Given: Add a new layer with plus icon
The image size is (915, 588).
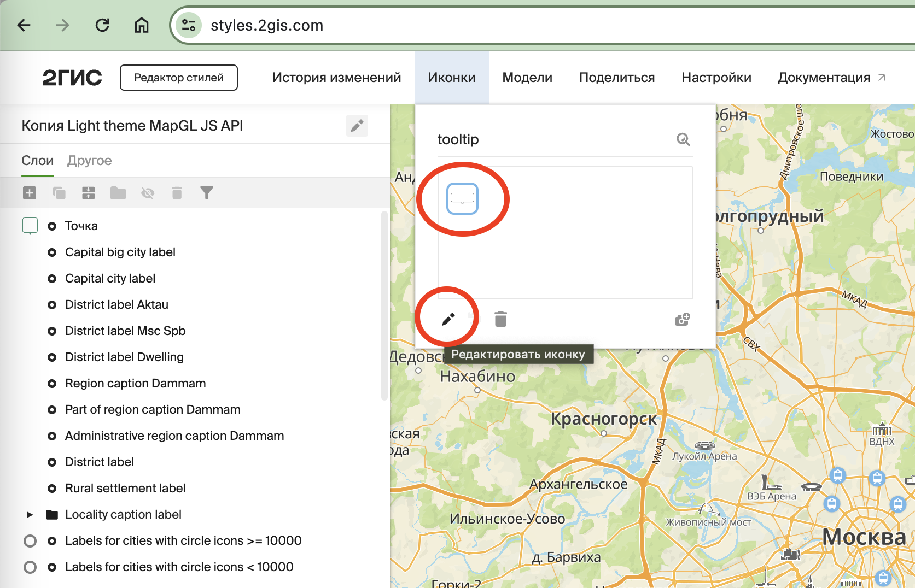Looking at the screenshot, I should 30,193.
